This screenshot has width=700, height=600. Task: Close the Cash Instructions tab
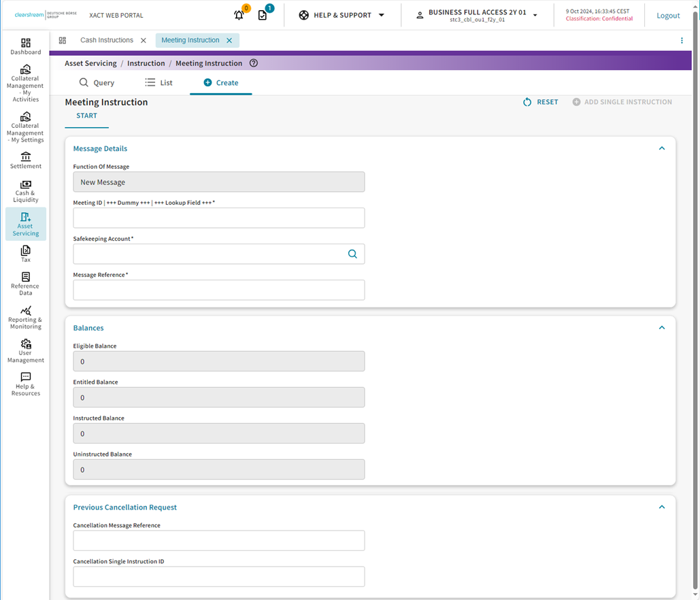click(x=143, y=39)
